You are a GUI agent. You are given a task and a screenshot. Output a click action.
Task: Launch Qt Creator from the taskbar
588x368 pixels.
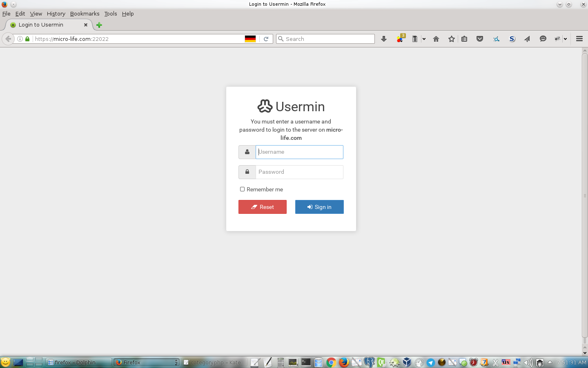click(381, 362)
